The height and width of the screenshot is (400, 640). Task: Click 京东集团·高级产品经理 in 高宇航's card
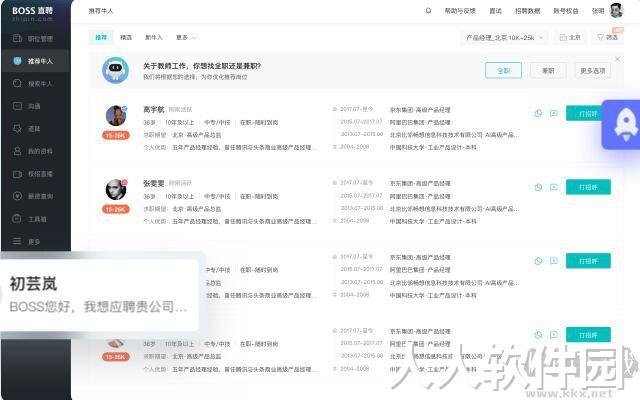pyautogui.click(x=420, y=110)
